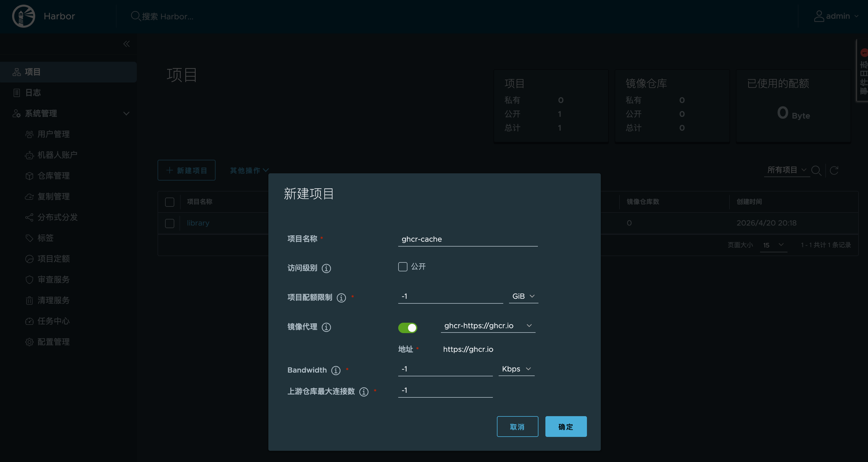Click info icon beside 项目配额限制

pyautogui.click(x=341, y=298)
